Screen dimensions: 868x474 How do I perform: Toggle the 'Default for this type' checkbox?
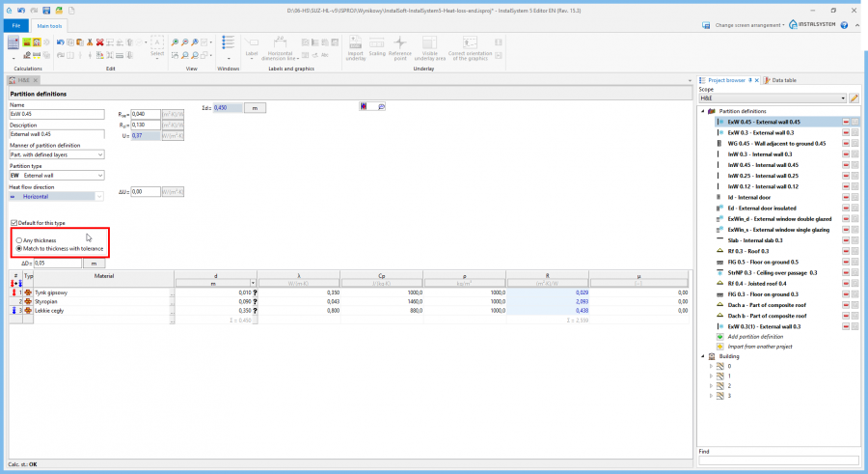tap(14, 223)
